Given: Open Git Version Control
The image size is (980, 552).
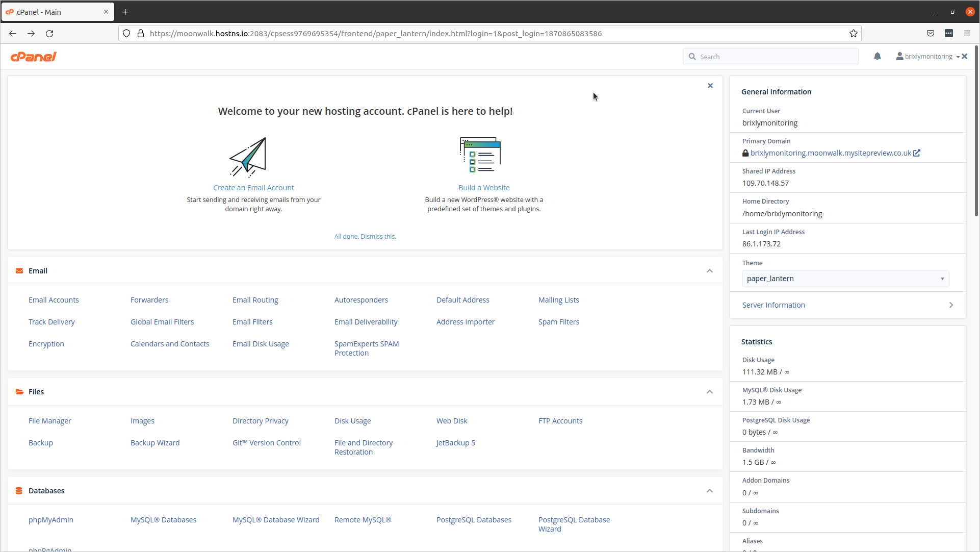Looking at the screenshot, I should pos(267,443).
